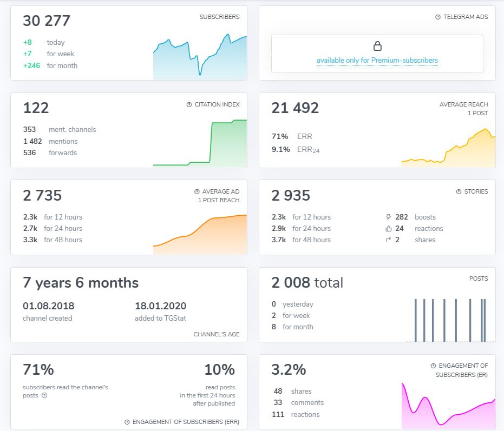Image resolution: width=504 pixels, height=431 pixels.
Task: Click the Telegram Ads help icon
Action: (437, 17)
